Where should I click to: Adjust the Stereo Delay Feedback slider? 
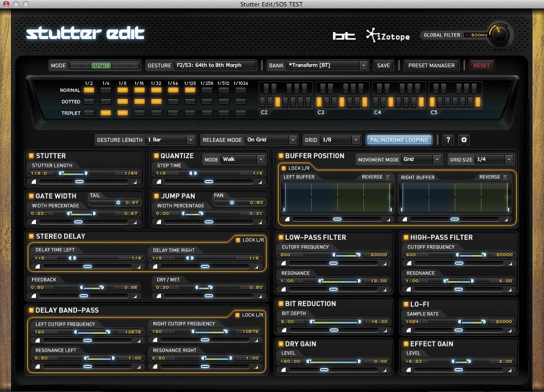[x=92, y=287]
